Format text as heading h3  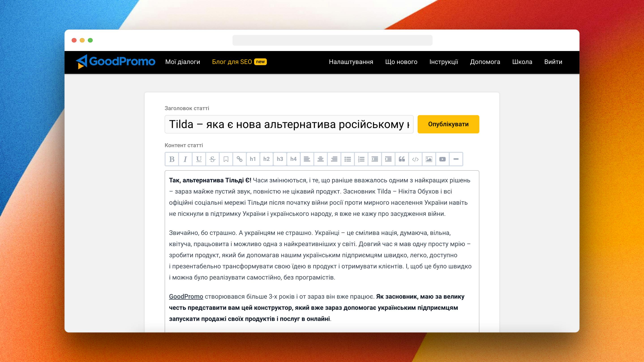280,159
